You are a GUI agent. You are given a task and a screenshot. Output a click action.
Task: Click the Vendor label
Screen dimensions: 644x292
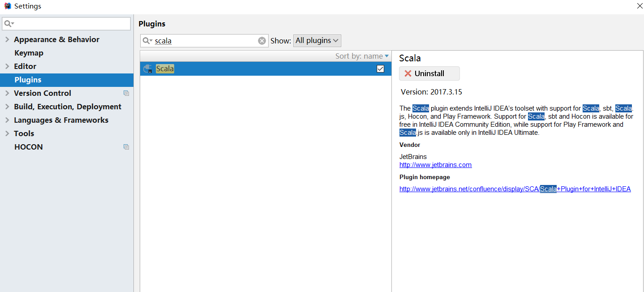click(x=410, y=145)
